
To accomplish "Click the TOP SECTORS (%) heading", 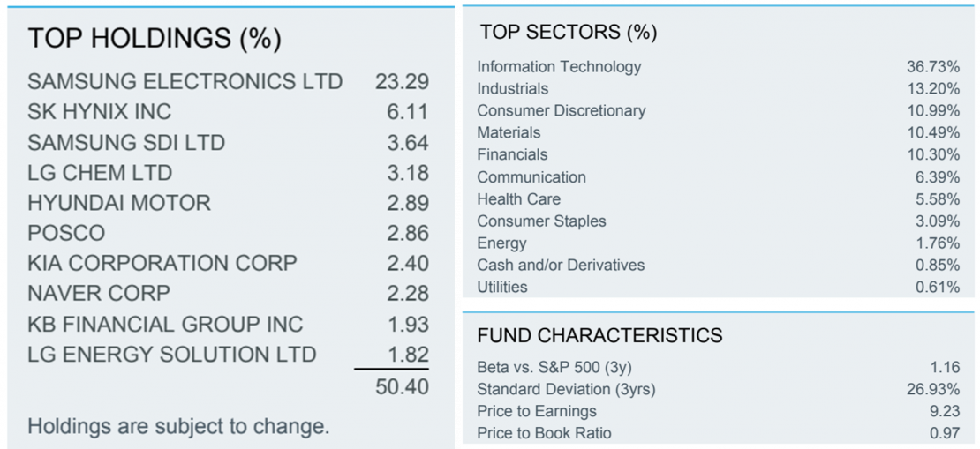I will point(569,33).
